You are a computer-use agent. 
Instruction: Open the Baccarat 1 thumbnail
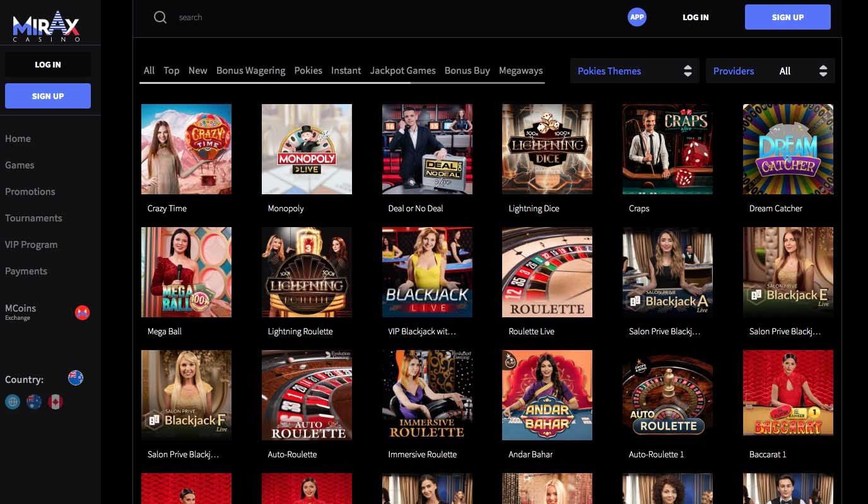pyautogui.click(x=788, y=395)
